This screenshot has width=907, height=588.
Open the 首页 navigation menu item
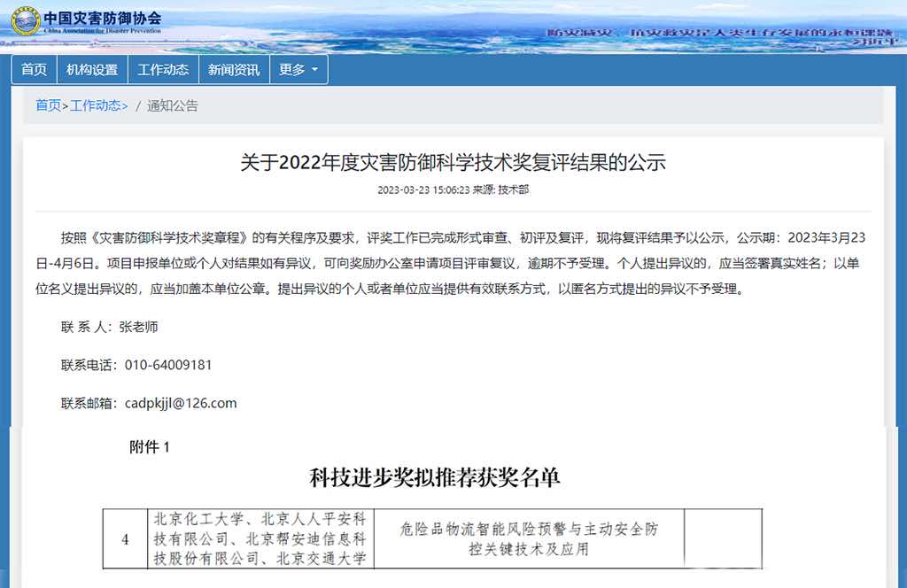coord(35,69)
